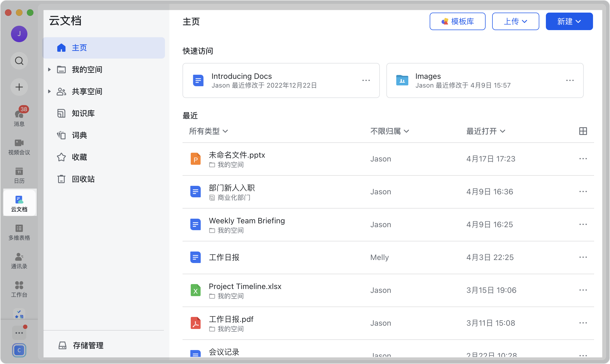Open the 词典 dictionary entry
610x364 pixels.
click(x=79, y=135)
